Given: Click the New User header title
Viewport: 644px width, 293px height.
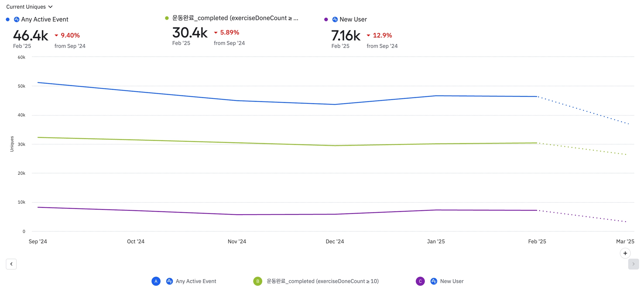Looking at the screenshot, I should point(353,20).
